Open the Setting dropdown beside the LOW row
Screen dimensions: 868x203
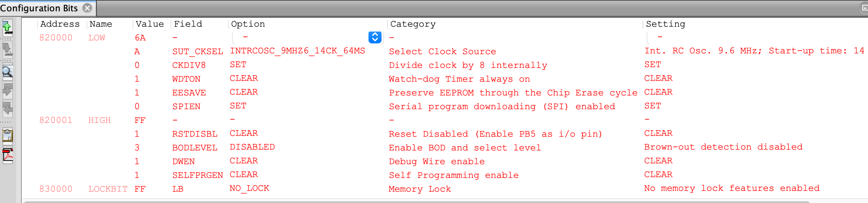click(x=756, y=37)
